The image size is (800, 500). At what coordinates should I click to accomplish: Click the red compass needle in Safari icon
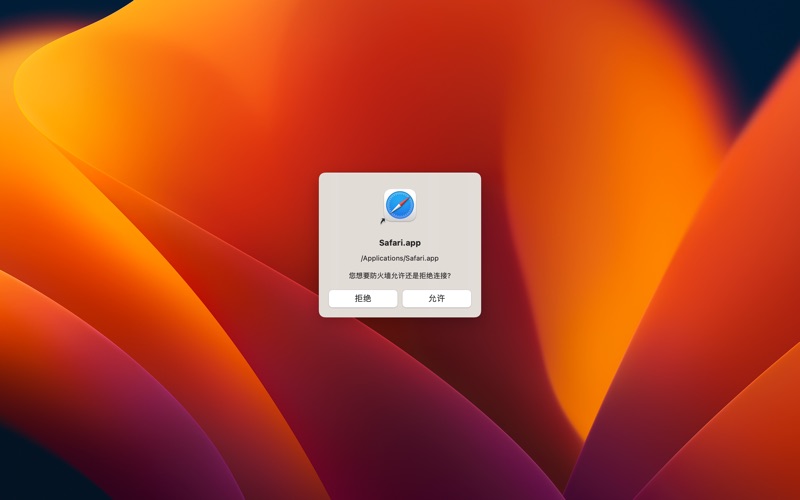coord(404,201)
